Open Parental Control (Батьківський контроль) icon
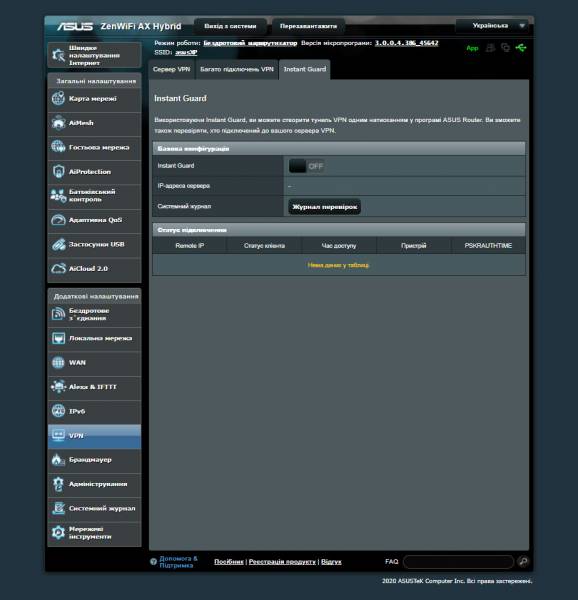 coord(59,196)
